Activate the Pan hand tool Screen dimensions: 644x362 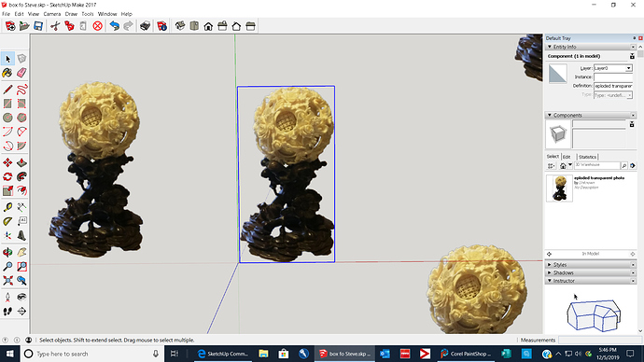[21, 253]
